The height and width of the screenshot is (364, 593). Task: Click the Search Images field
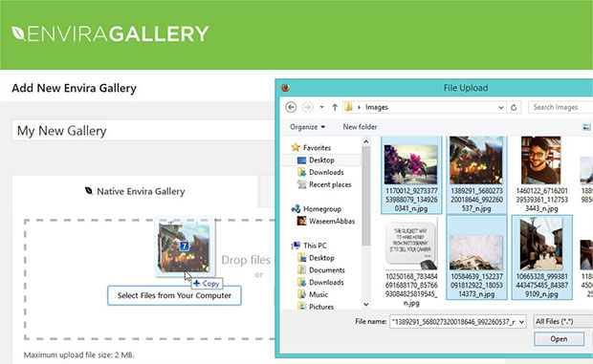(560, 107)
